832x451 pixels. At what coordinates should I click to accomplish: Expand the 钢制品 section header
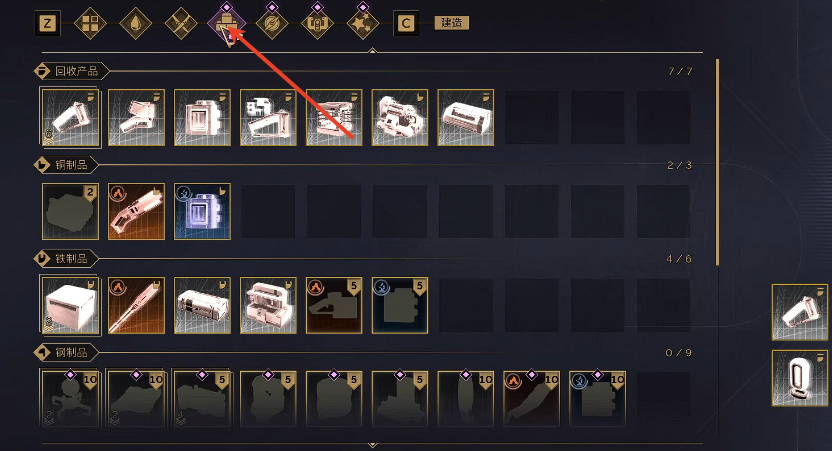[x=66, y=352]
